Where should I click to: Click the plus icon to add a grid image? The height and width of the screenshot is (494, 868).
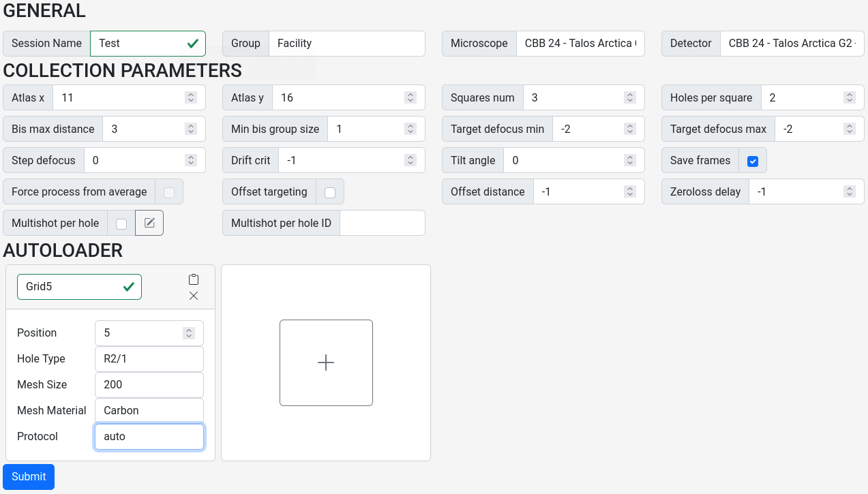(x=326, y=362)
